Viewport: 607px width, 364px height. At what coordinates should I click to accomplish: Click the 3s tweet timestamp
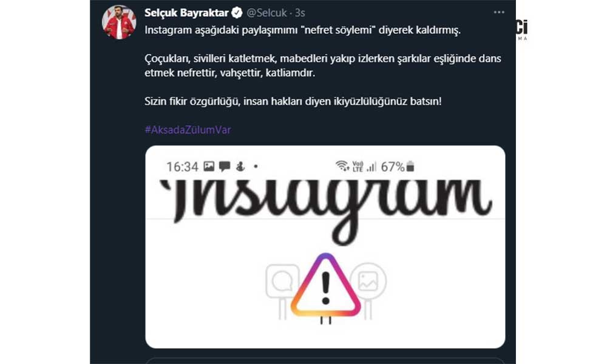[300, 13]
